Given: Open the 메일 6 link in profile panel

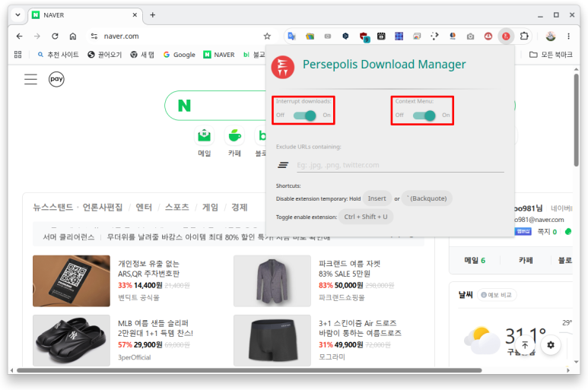Looking at the screenshot, I should pyautogui.click(x=475, y=260).
